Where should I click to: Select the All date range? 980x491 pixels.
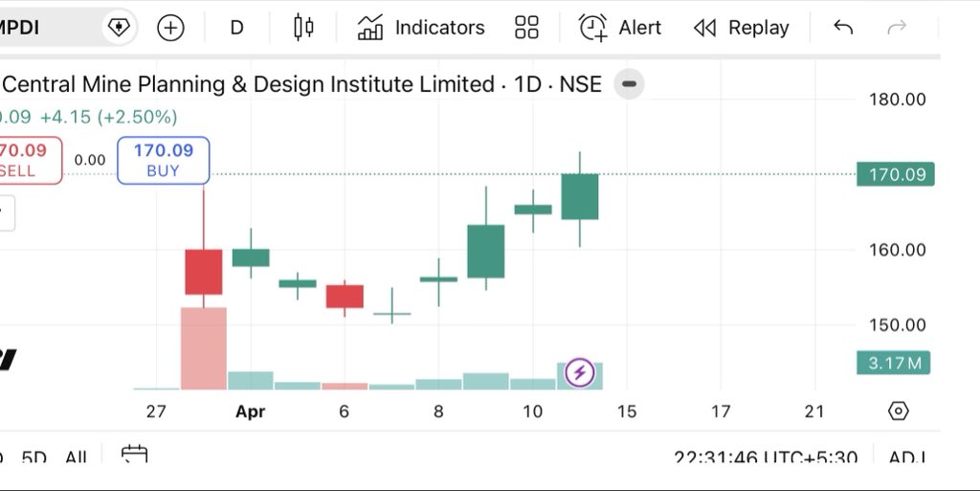[76, 458]
